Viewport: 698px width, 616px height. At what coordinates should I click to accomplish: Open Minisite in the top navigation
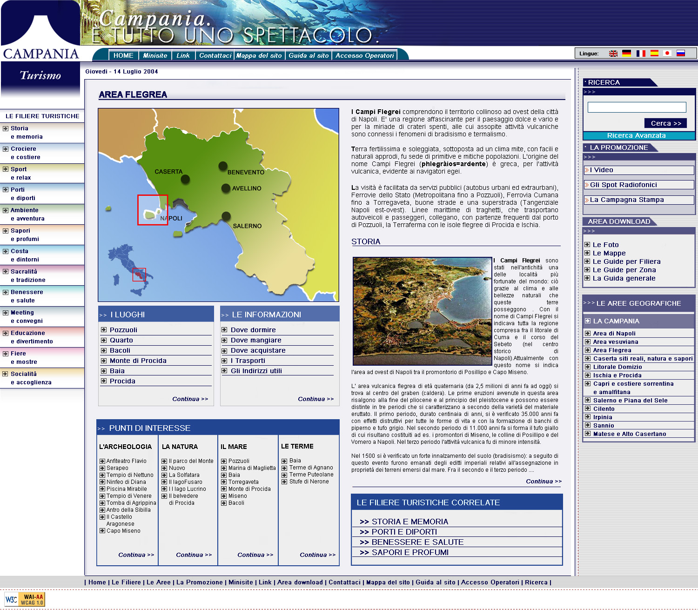click(155, 55)
